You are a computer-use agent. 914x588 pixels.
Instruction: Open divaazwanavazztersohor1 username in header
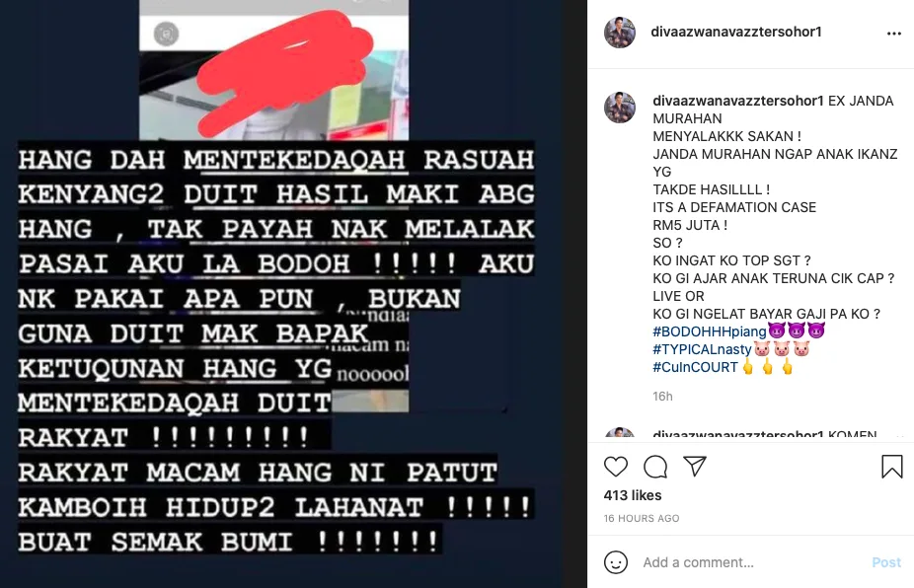pos(736,32)
